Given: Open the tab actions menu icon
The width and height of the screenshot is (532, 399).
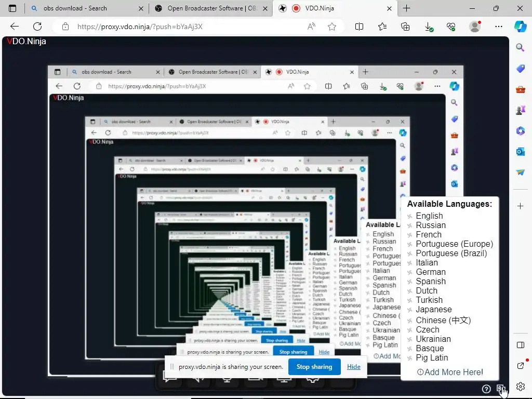Looking at the screenshot, I should [x=12, y=8].
